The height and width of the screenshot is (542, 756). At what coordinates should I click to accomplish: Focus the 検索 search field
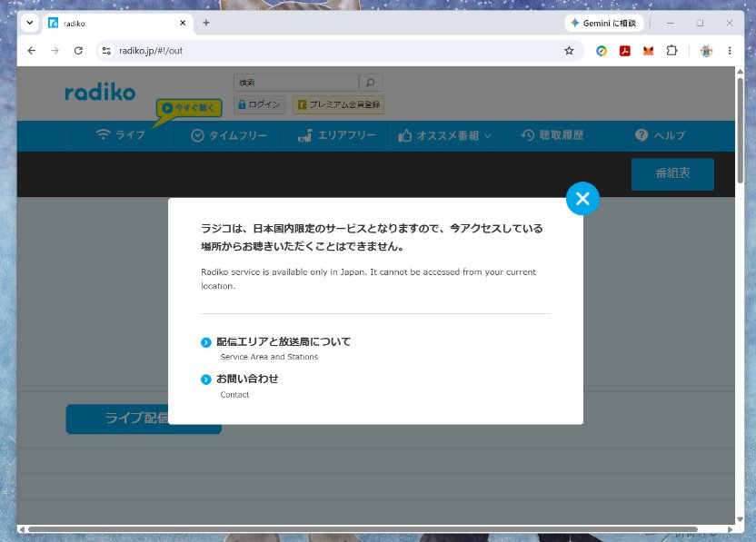[x=296, y=83]
